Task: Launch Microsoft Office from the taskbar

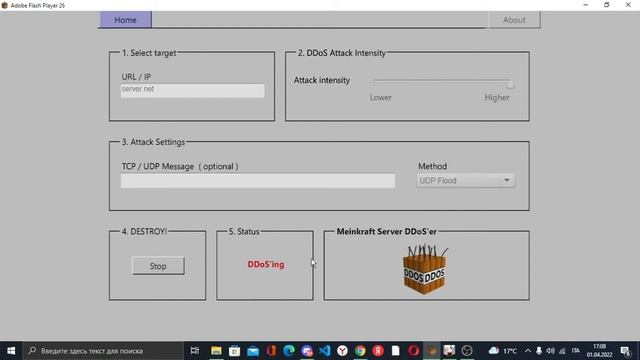Action: pyautogui.click(x=271, y=351)
